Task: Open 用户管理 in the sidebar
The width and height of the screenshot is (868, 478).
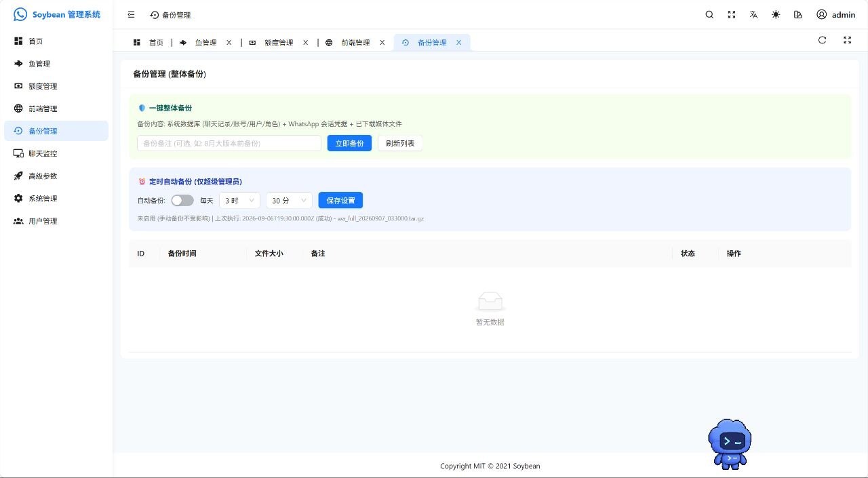Action: click(56, 221)
